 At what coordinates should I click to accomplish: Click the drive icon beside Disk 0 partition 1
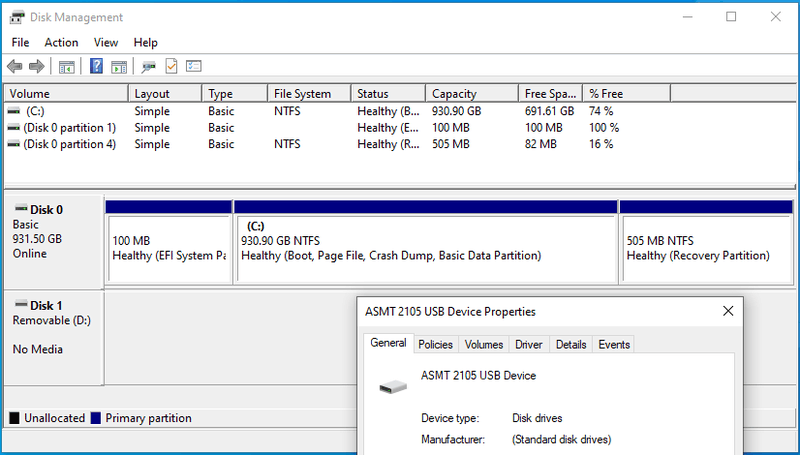[14, 128]
